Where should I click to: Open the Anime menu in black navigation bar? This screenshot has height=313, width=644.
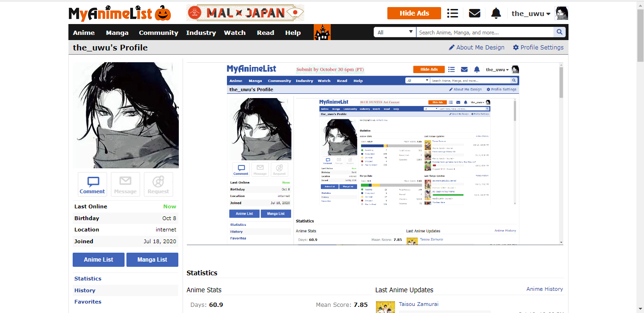click(84, 33)
